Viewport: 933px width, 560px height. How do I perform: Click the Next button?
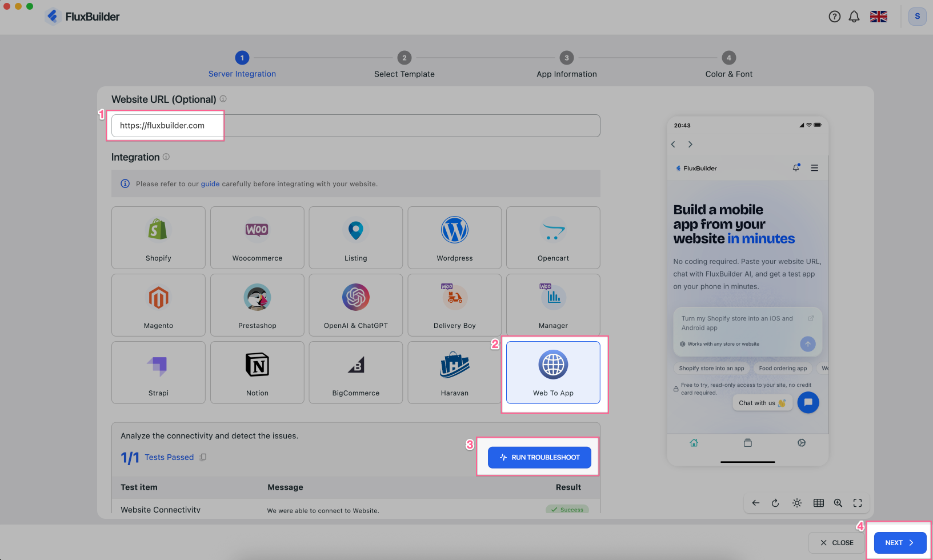(900, 543)
